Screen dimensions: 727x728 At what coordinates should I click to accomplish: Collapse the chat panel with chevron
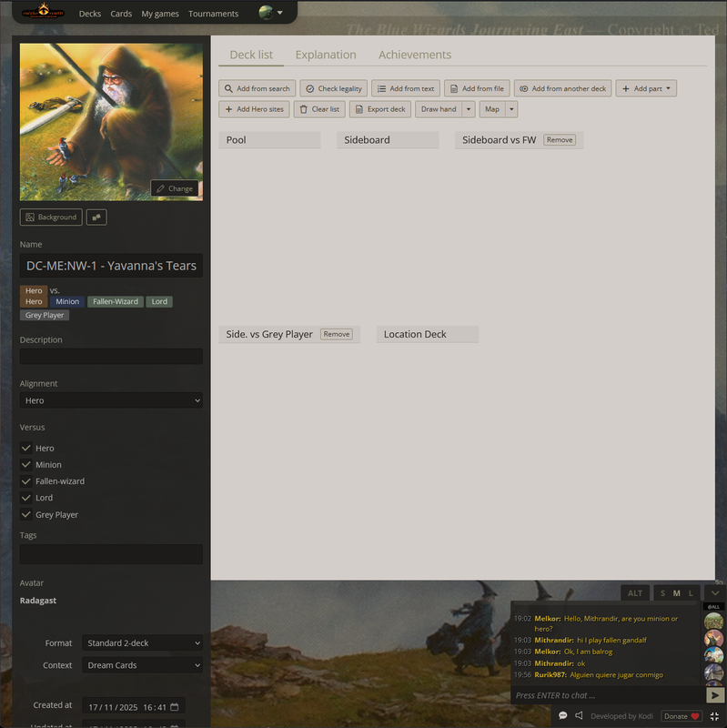(x=715, y=593)
